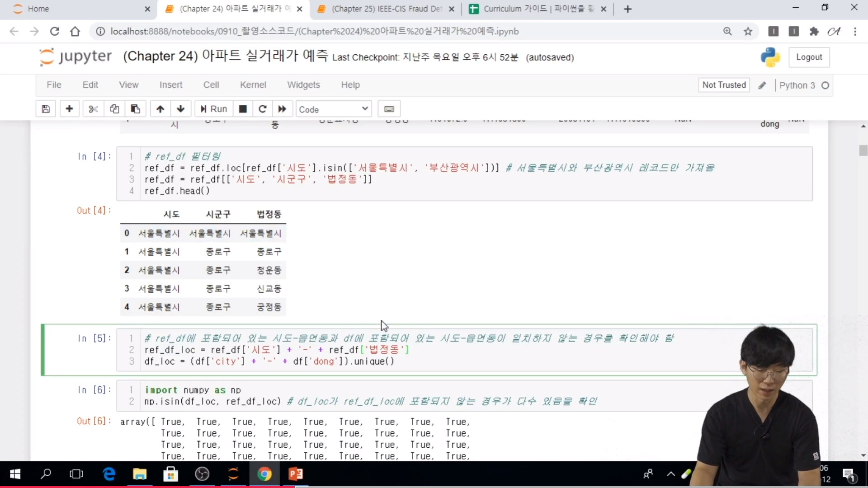Paste cells below icon

(x=135, y=109)
